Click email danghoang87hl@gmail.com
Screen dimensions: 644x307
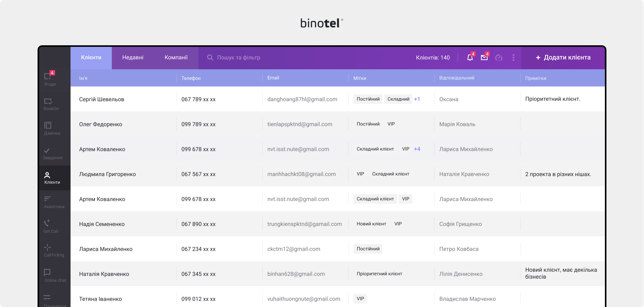(302, 99)
